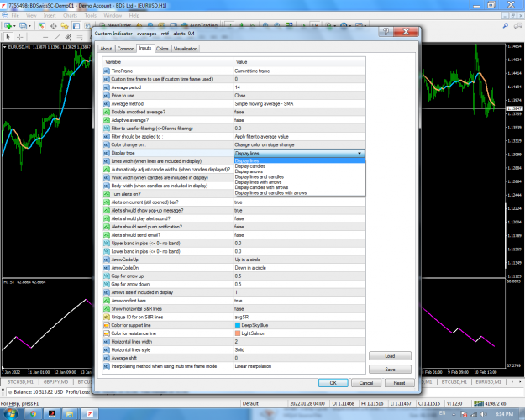Select the Cursor arrow tool
This screenshot has width=525, height=420.
(x=8, y=37)
